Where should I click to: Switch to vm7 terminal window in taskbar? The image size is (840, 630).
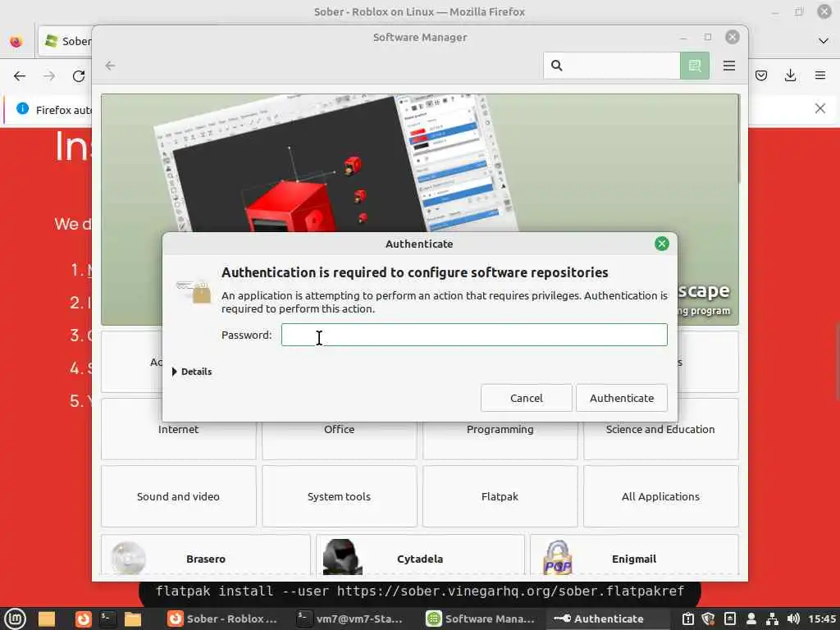[x=349, y=619]
